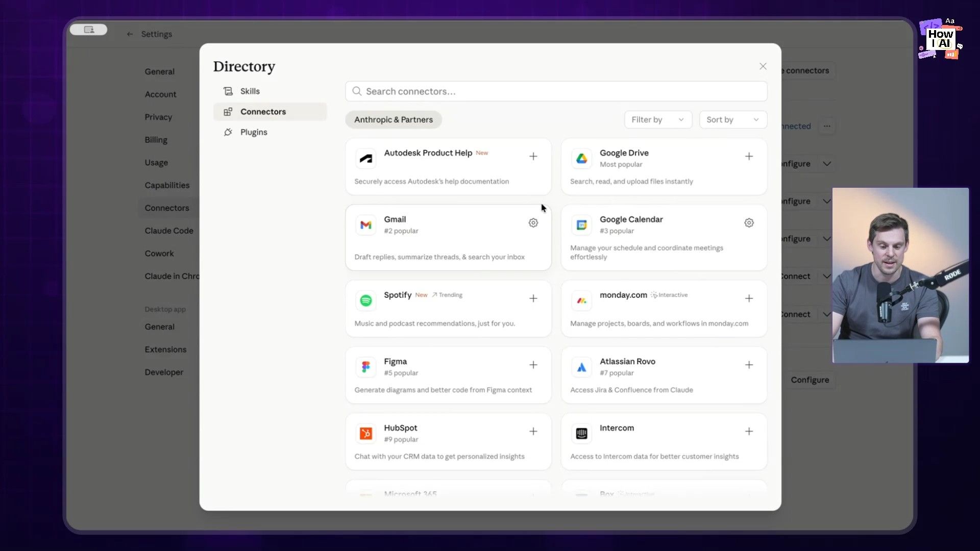Add the Intercom connector
The width and height of the screenshot is (980, 551).
[x=749, y=432]
